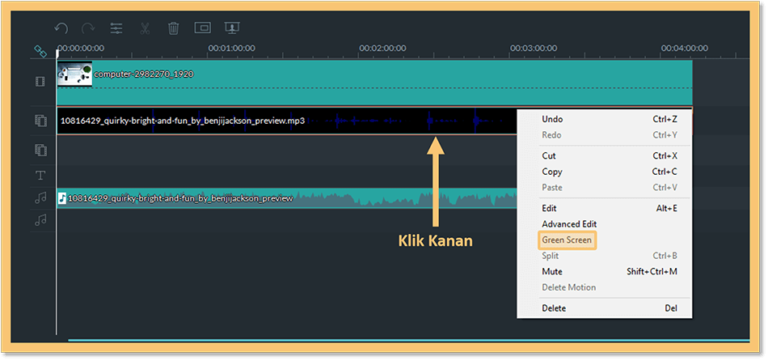Select the video track film icon
The width and height of the screenshot is (768, 361).
click(40, 81)
